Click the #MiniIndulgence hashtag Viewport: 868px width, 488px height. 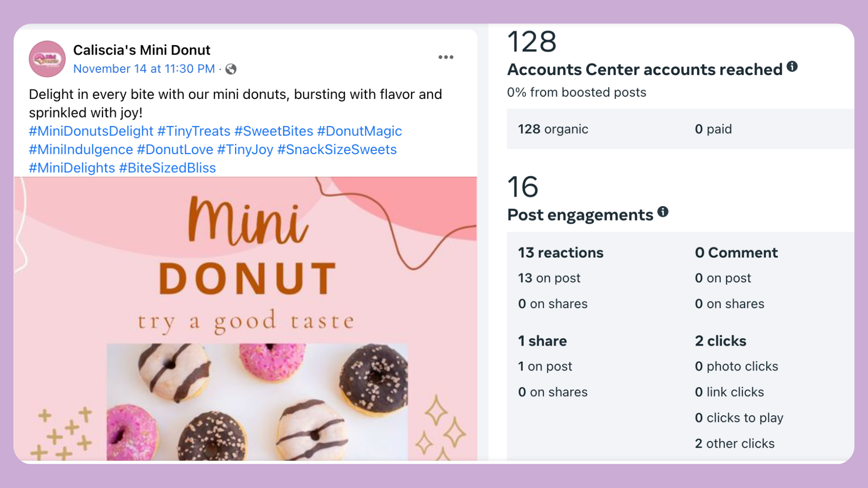[x=81, y=150]
